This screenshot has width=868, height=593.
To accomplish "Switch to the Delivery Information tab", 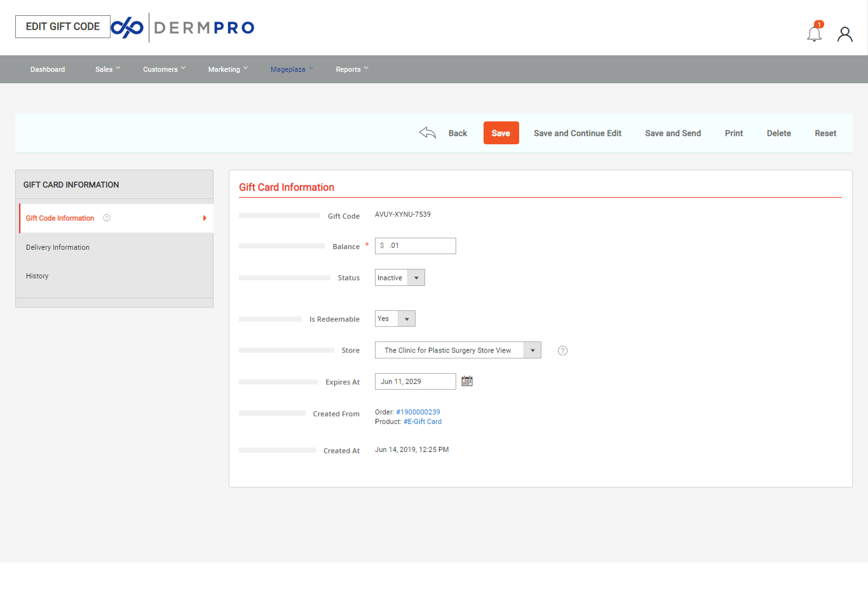I will pos(57,247).
